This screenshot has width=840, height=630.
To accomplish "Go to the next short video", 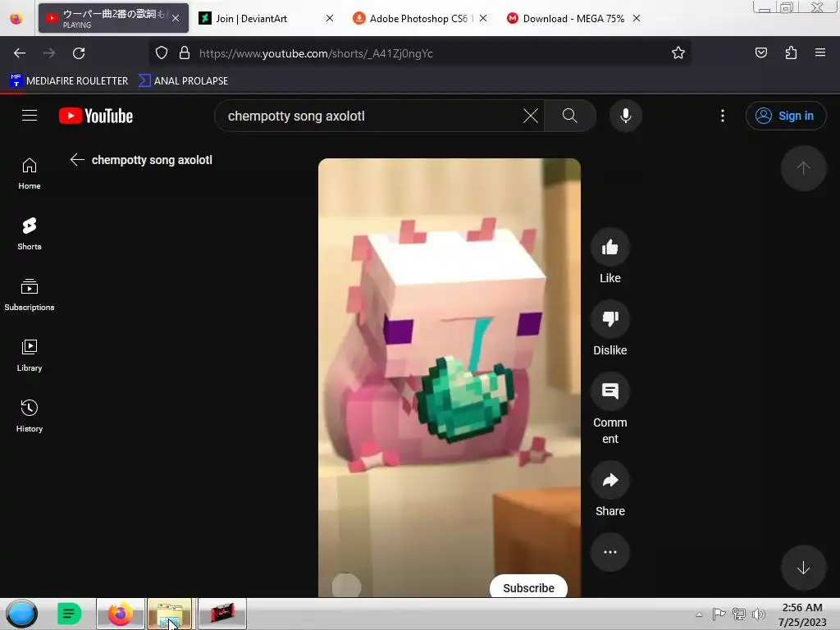I will point(803,568).
